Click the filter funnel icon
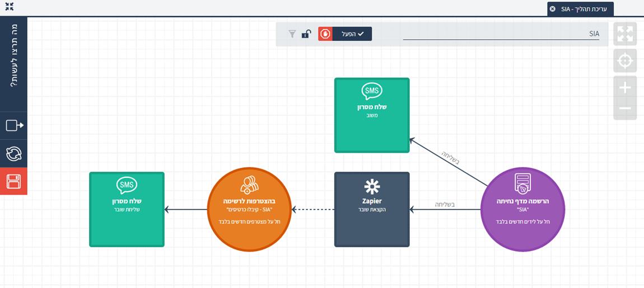The height and width of the screenshot is (288, 644). (292, 34)
